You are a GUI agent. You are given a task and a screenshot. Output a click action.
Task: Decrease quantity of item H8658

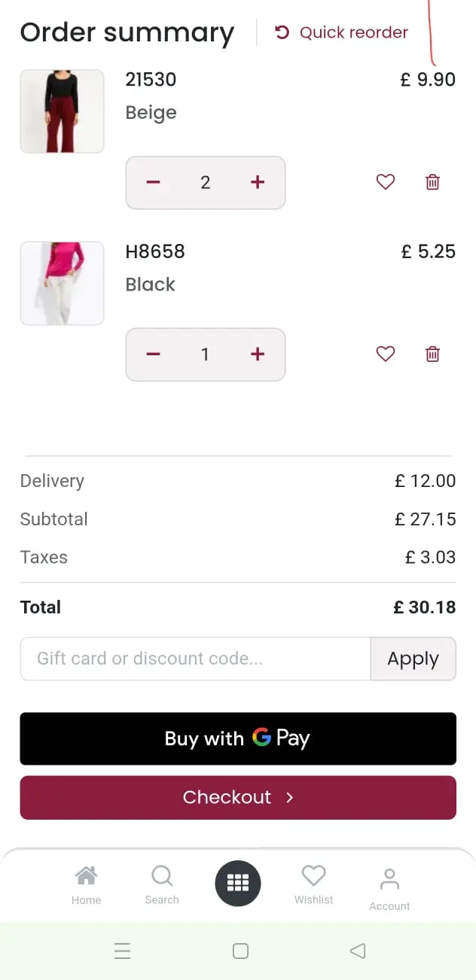(x=154, y=354)
